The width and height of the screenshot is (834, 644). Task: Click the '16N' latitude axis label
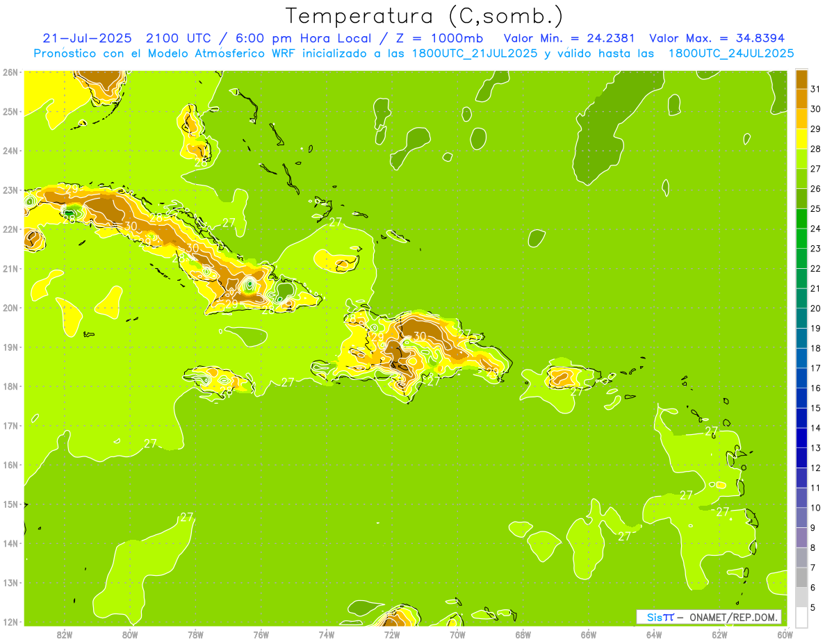10,465
